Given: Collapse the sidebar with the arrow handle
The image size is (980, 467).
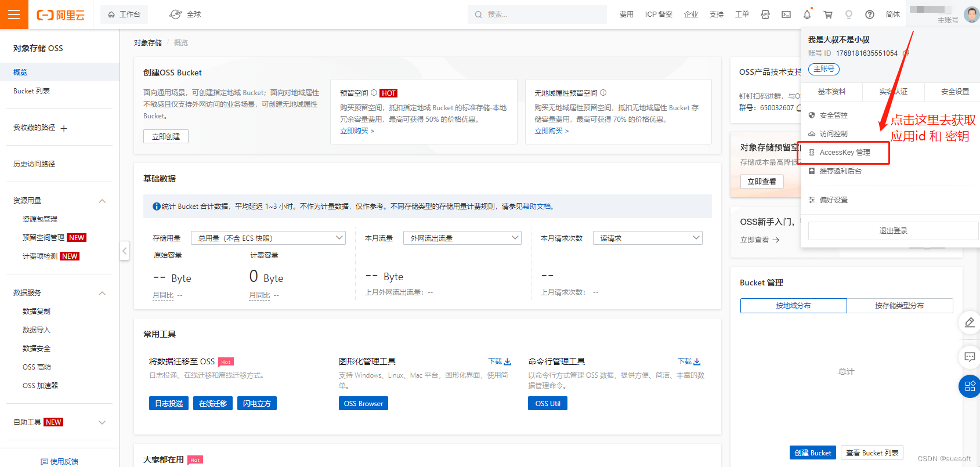Looking at the screenshot, I should (125, 251).
